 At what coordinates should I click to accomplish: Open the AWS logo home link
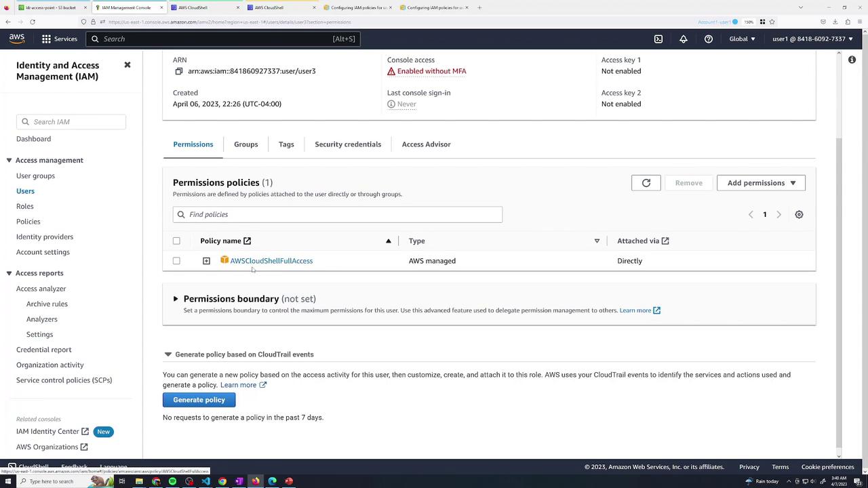17,39
